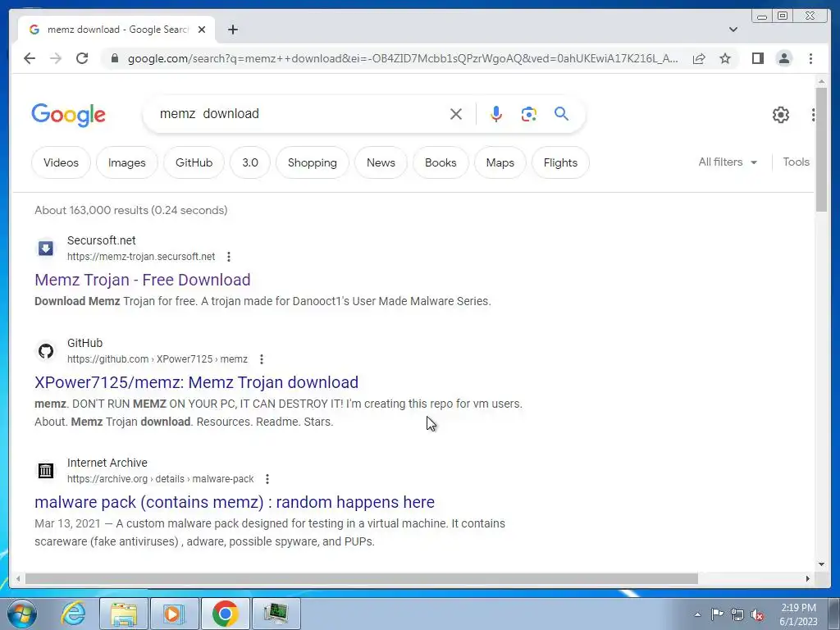Switch to Shopping results
840x630 pixels.
313,162
